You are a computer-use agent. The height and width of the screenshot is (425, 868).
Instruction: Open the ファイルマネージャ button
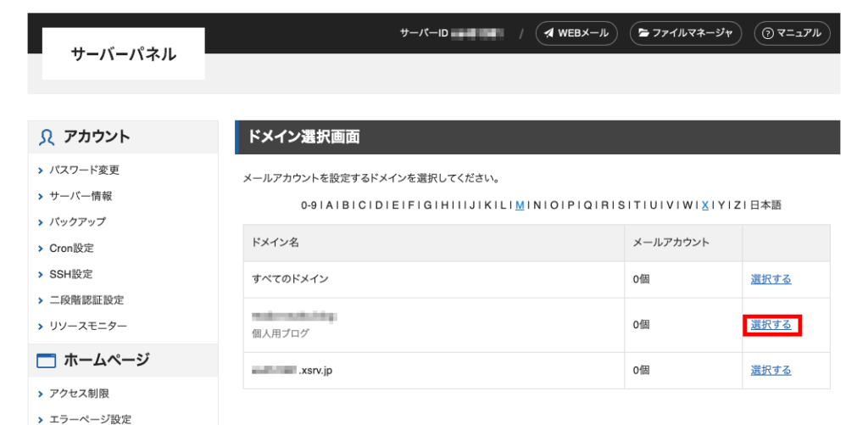[685, 33]
